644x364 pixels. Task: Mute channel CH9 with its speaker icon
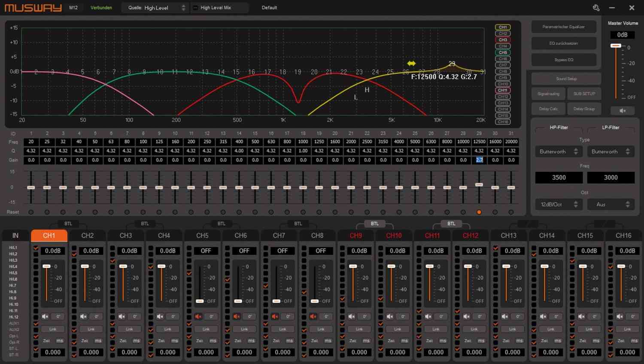352,317
